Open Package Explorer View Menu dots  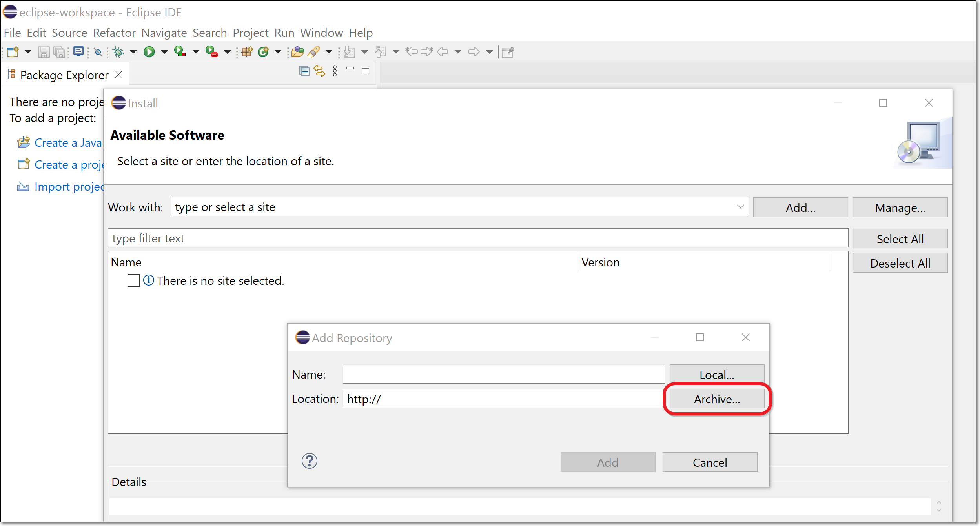click(x=335, y=71)
